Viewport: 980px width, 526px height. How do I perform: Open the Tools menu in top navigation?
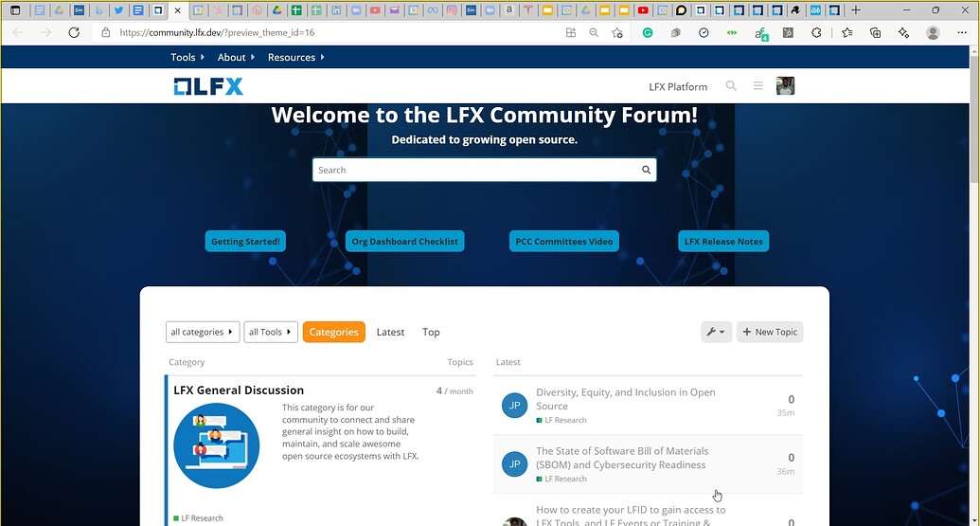click(x=187, y=57)
